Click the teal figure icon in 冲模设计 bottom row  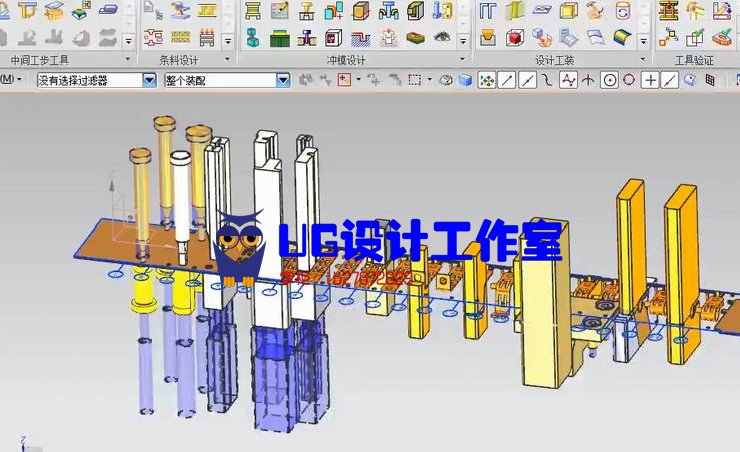tap(253, 38)
